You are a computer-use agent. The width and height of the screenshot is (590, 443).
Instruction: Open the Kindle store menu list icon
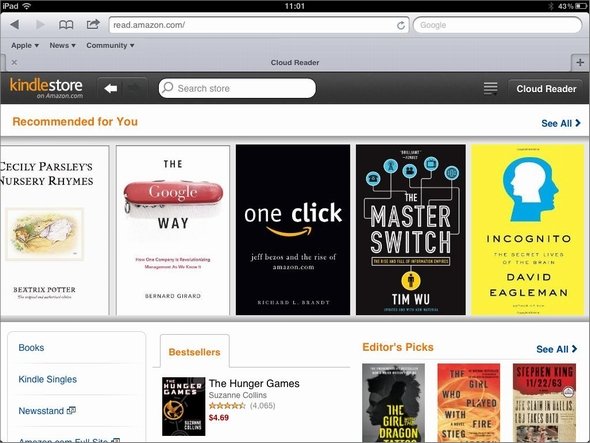coord(490,88)
